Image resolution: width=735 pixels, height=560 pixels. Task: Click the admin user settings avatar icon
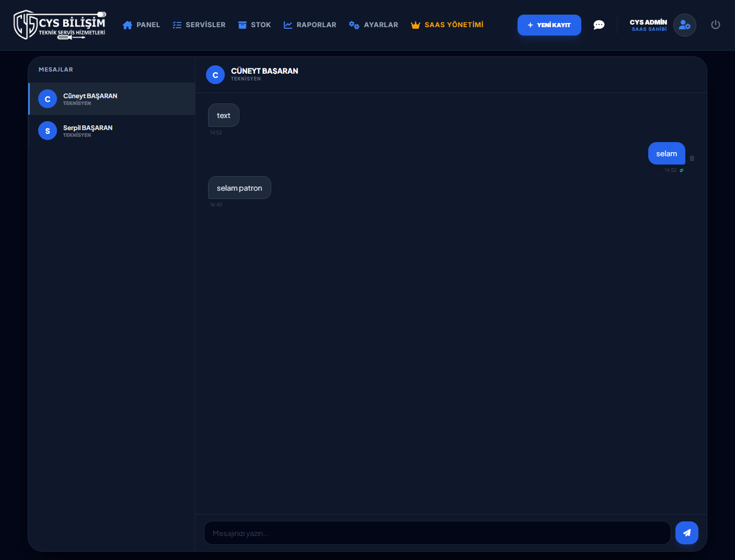point(684,25)
